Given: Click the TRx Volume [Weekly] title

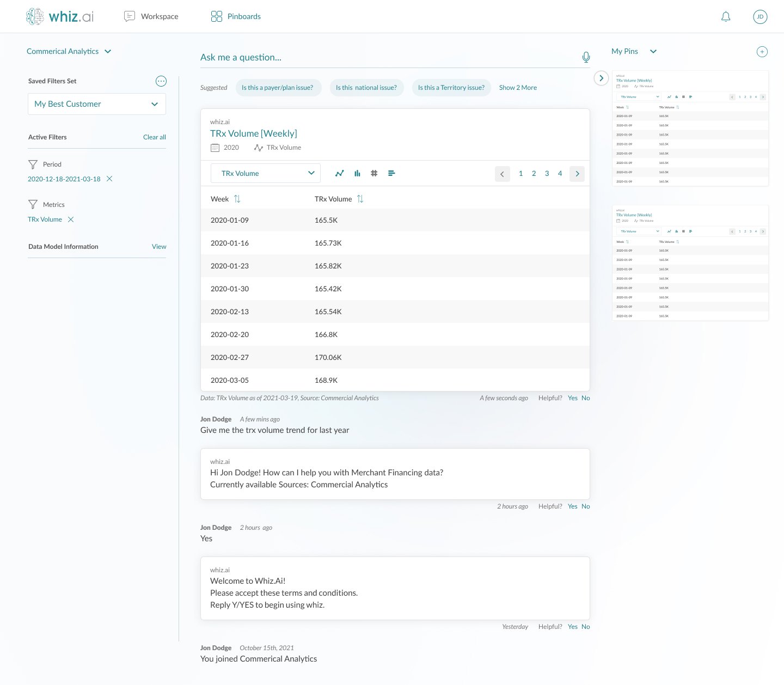Looking at the screenshot, I should click(254, 133).
